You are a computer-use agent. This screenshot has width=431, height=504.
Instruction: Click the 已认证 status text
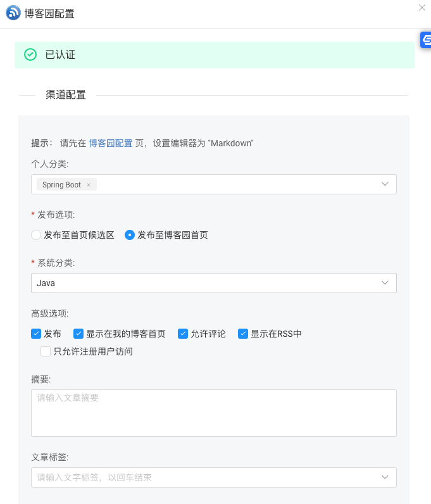[60, 54]
